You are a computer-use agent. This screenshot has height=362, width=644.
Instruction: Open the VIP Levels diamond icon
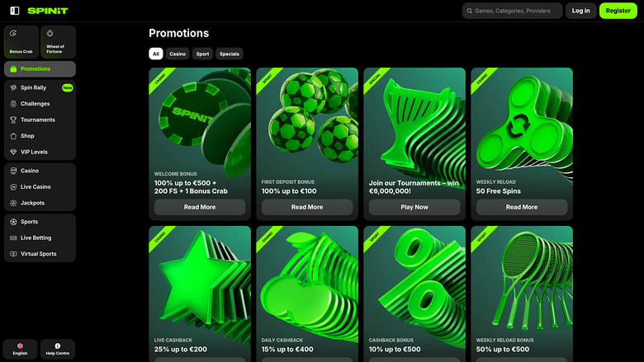pos(12,152)
